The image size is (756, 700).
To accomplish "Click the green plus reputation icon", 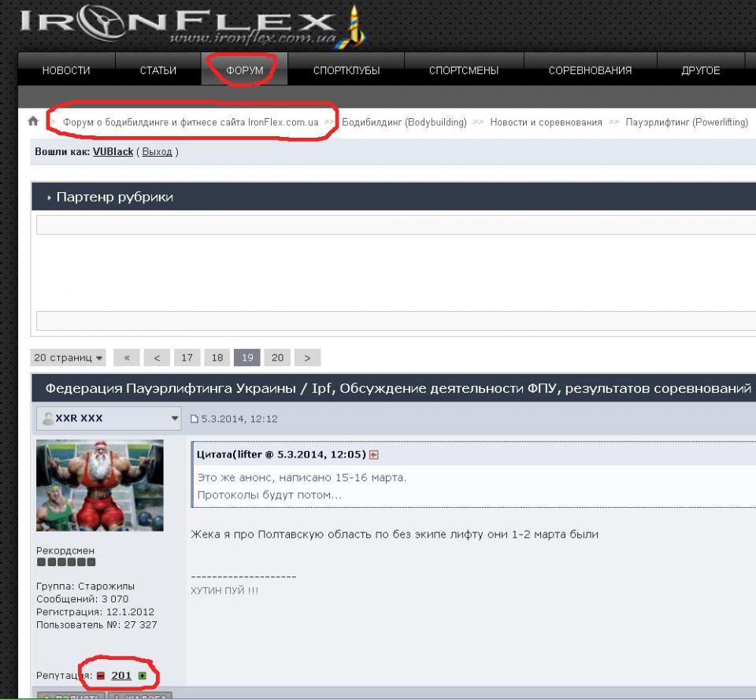I will [142, 676].
